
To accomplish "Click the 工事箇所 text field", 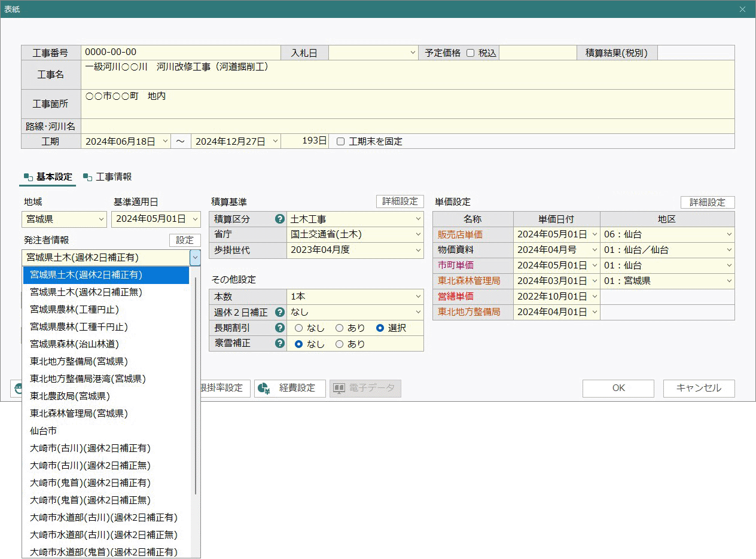I will (x=407, y=104).
